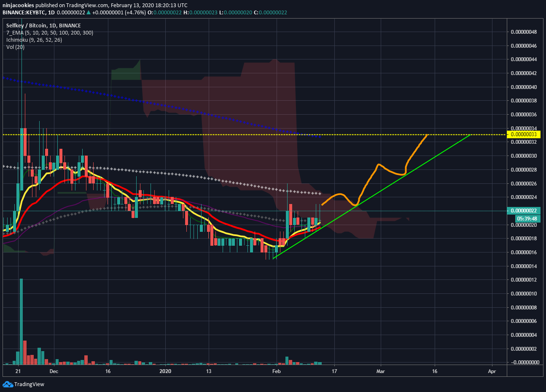Open the TradingView wordmark link at bottom
The width and height of the screenshot is (546, 392).
[29, 384]
